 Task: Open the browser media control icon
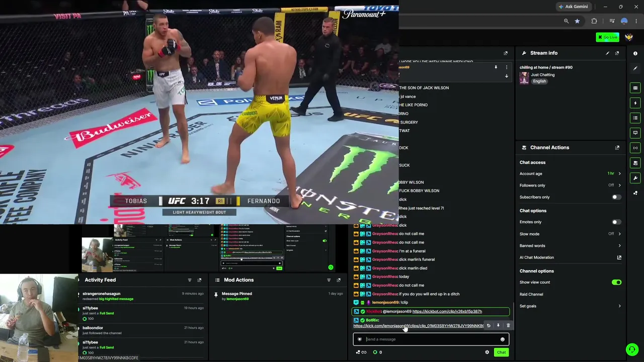pyautogui.click(x=612, y=21)
